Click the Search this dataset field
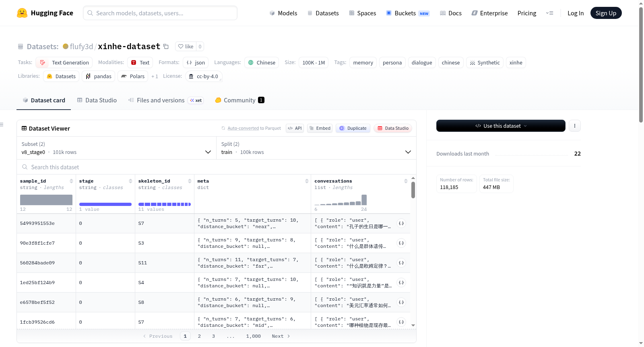Image resolution: width=644 pixels, height=347 pixels. (x=217, y=167)
